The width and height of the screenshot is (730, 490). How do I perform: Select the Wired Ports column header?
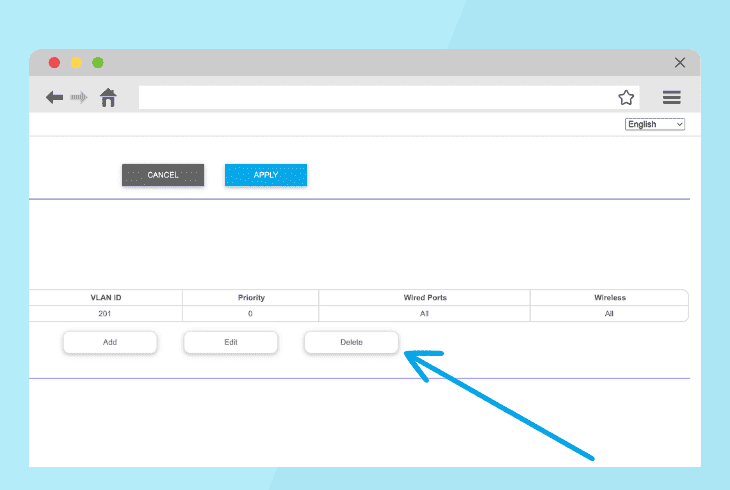[x=425, y=298]
